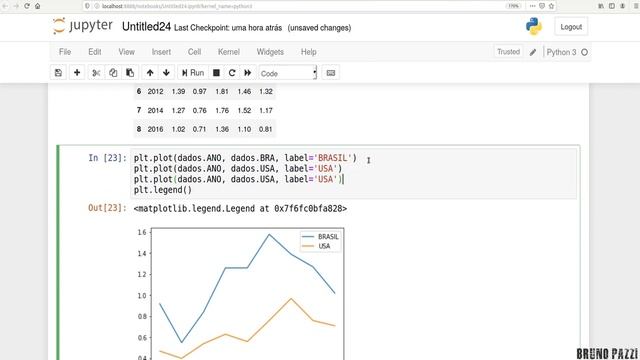The image size is (640, 360).
Task: Reload the page in the browser
Action: (x=27, y=6)
